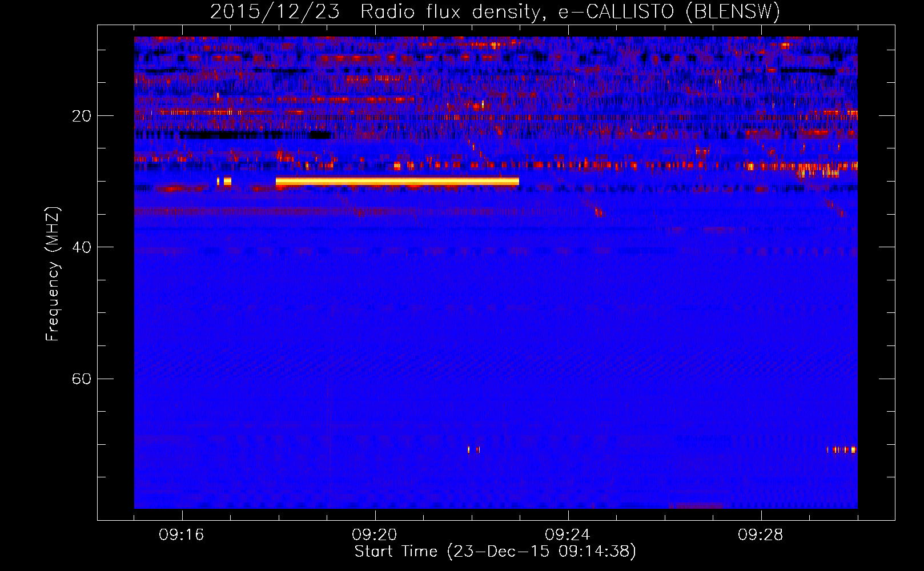
Task: Click the '20' frequency tick label
Action: tap(82, 116)
